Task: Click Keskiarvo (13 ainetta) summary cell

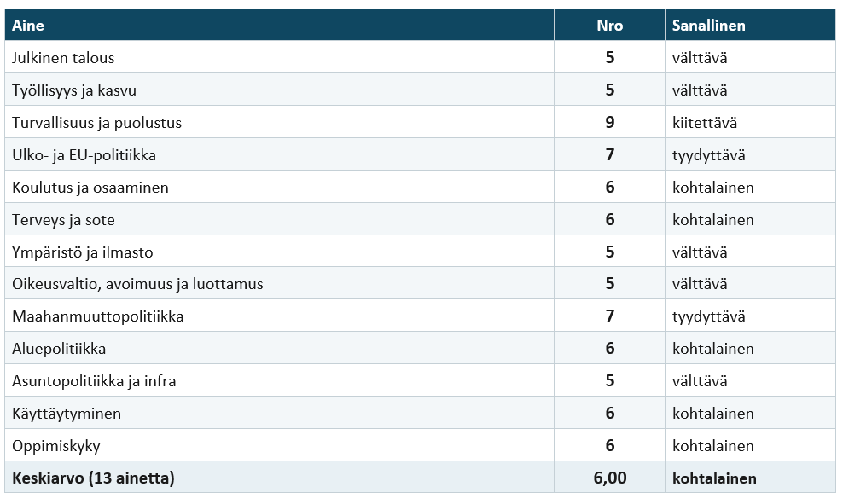Action: coord(279,478)
